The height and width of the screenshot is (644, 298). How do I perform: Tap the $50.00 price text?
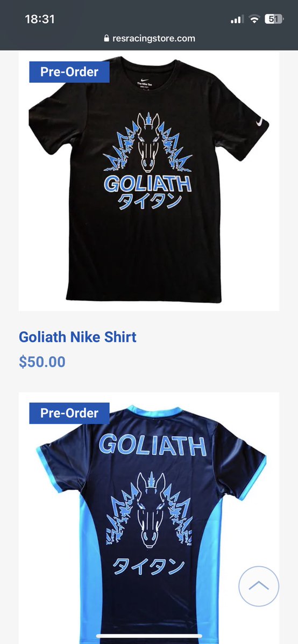point(42,362)
